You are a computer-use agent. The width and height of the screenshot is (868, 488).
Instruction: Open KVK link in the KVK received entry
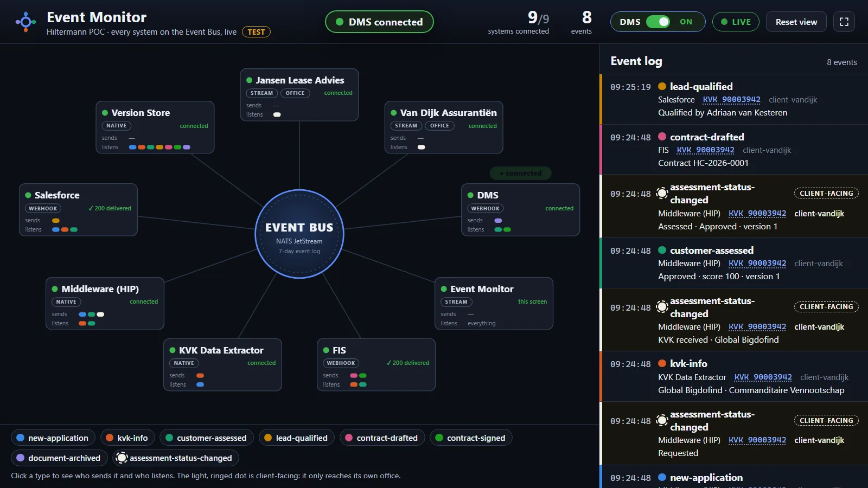pos(757,327)
